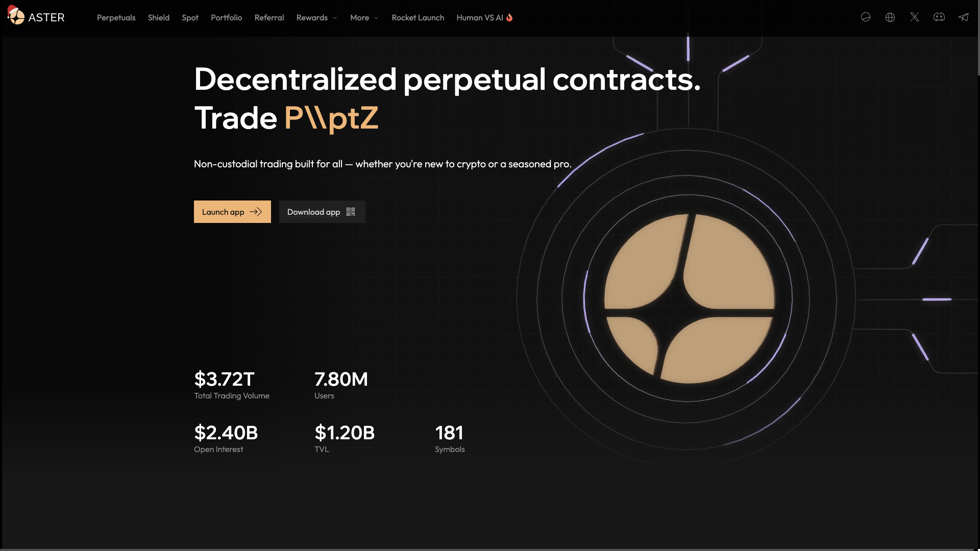Click the large Aster emblem graphic
This screenshot has height=551, width=980.
pos(689,299)
